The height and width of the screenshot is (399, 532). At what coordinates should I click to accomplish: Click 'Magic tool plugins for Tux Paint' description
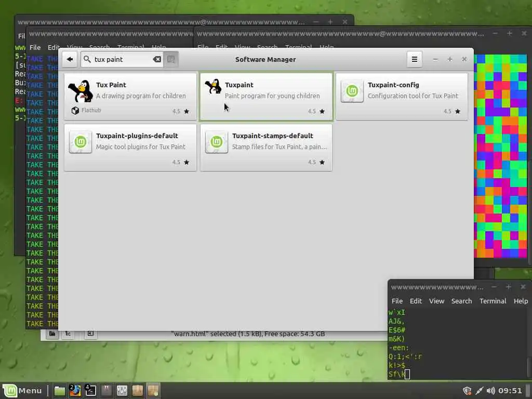pos(140,147)
